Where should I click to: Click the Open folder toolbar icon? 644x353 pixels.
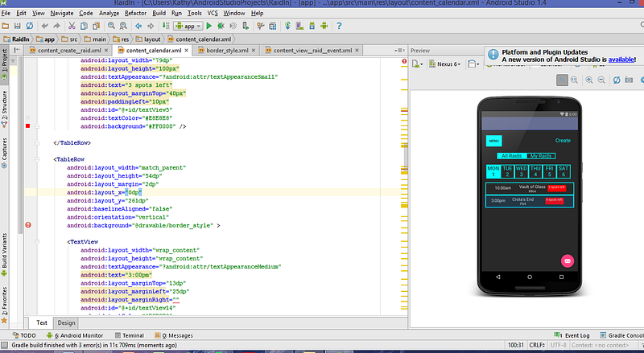(x=6, y=26)
